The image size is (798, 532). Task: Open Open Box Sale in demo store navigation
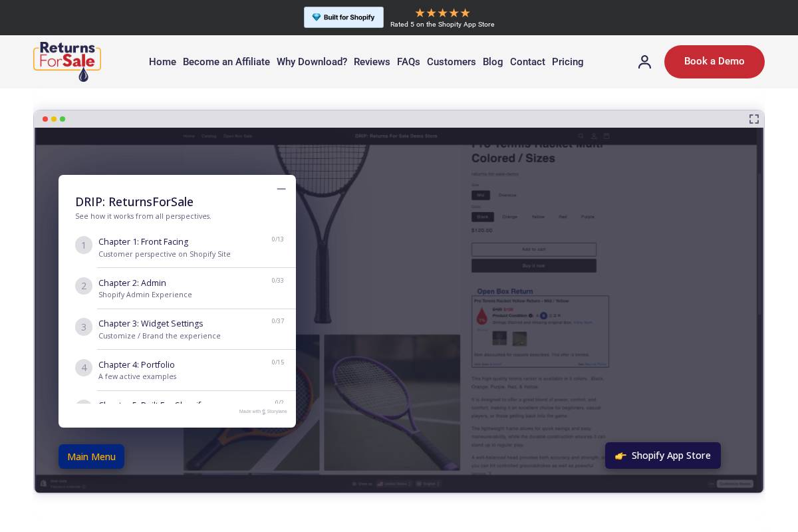pyautogui.click(x=238, y=136)
